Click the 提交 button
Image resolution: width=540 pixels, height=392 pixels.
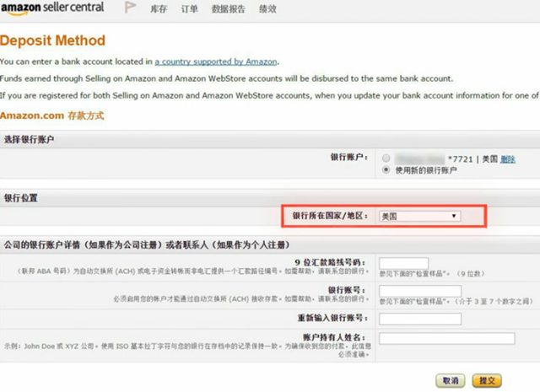(487, 381)
